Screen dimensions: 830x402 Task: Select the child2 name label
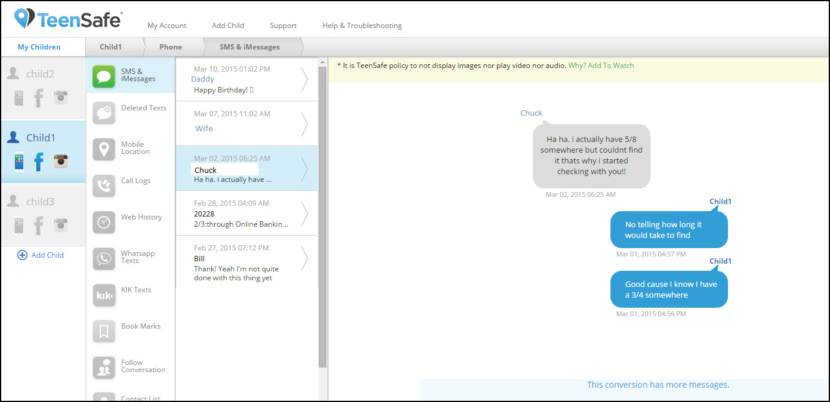[40, 74]
